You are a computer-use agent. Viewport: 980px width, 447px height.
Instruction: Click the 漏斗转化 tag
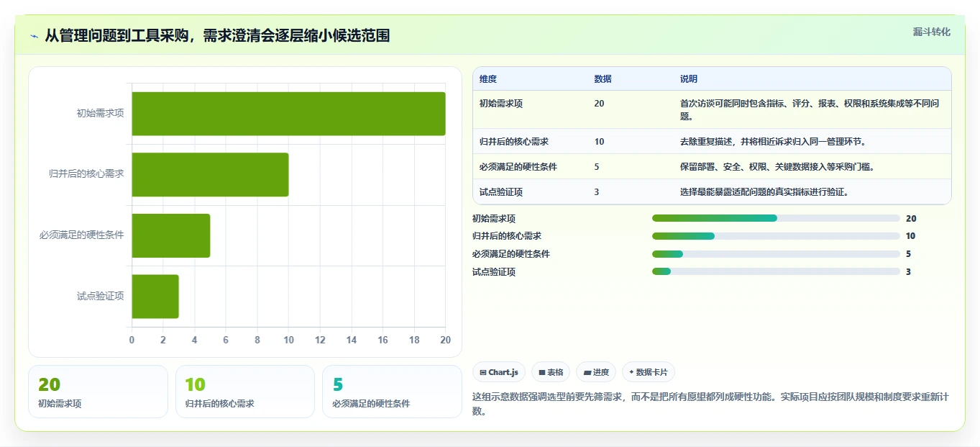(x=932, y=32)
